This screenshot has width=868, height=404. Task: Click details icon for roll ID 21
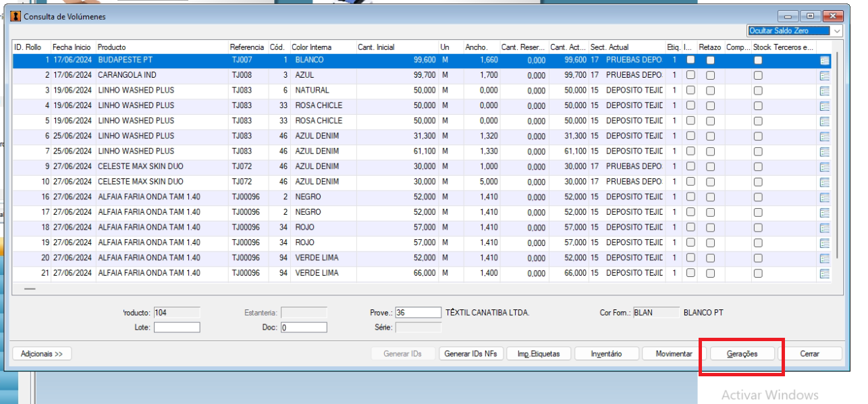point(824,274)
